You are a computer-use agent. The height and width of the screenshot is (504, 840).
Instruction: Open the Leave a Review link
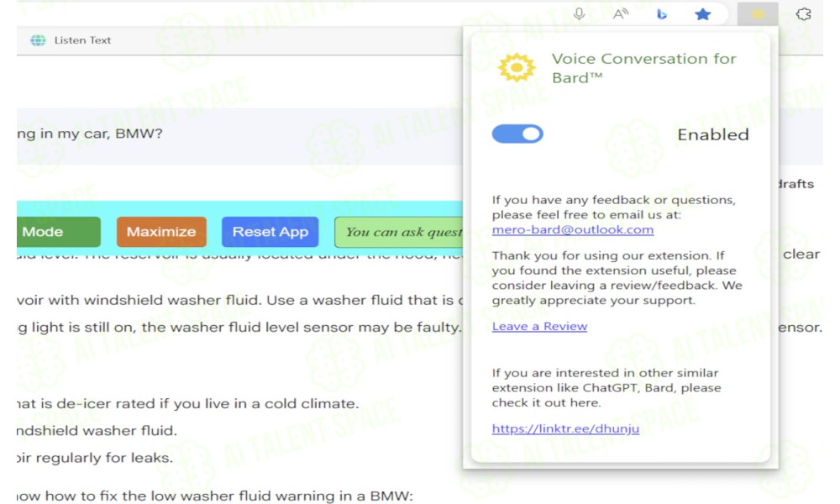pos(539,326)
